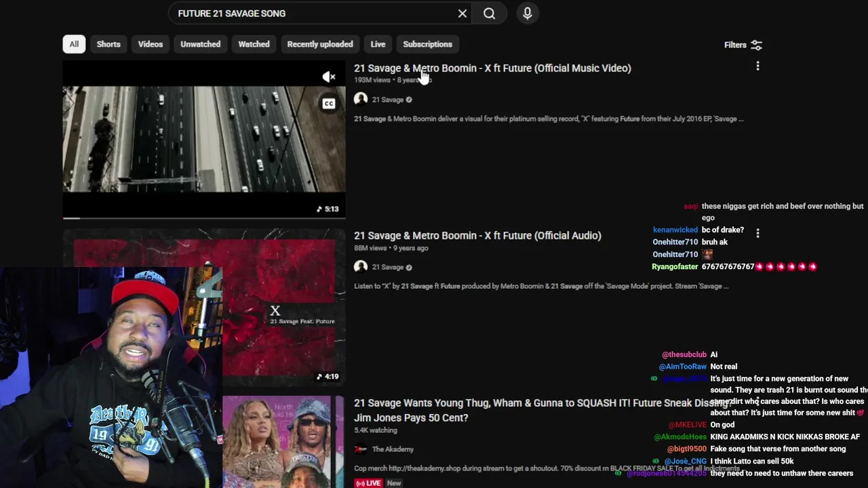The width and height of the screenshot is (868, 488).
Task: Click the '193M views • 8 years ago' text
Action: tap(393, 80)
